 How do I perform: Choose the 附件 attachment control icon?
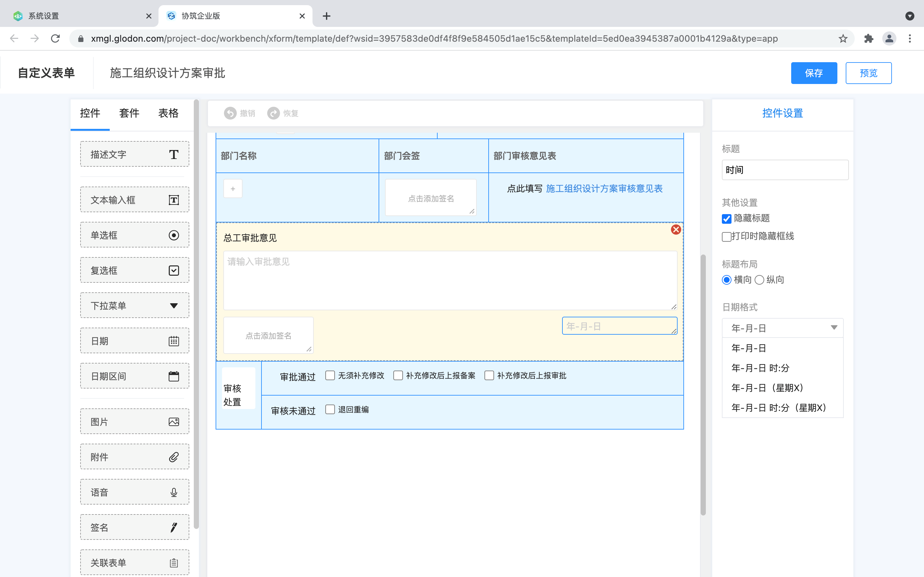(x=174, y=456)
